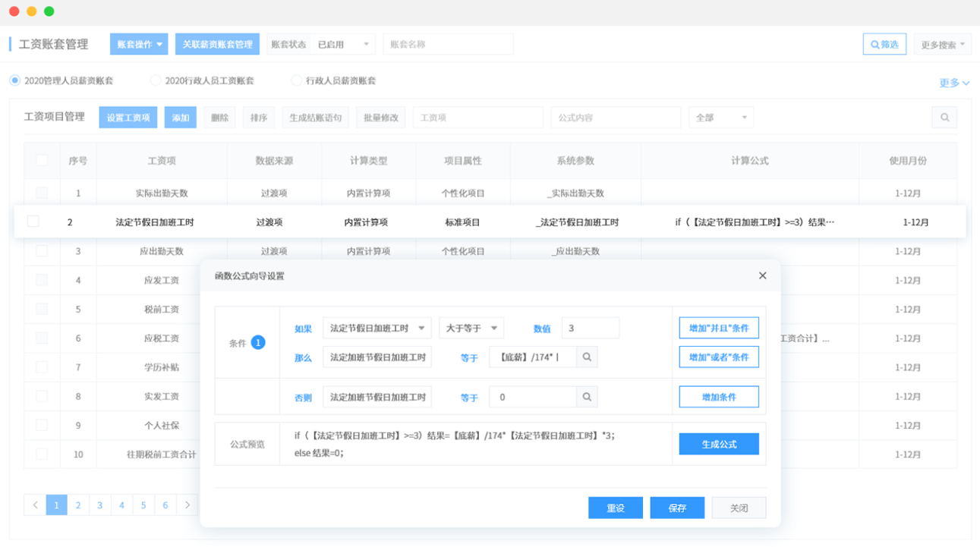980x547 pixels.
Task: Click the 重设 button
Action: coord(616,508)
